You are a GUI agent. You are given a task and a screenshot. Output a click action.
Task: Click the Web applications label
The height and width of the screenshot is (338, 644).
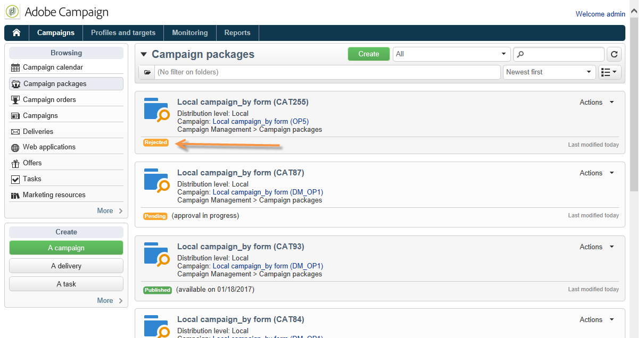tap(49, 147)
